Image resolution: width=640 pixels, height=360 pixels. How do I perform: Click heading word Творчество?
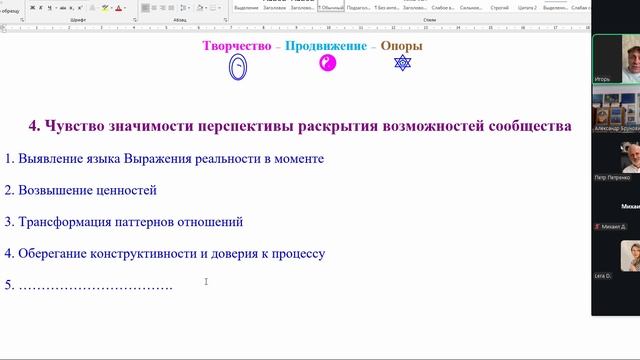pyautogui.click(x=237, y=46)
